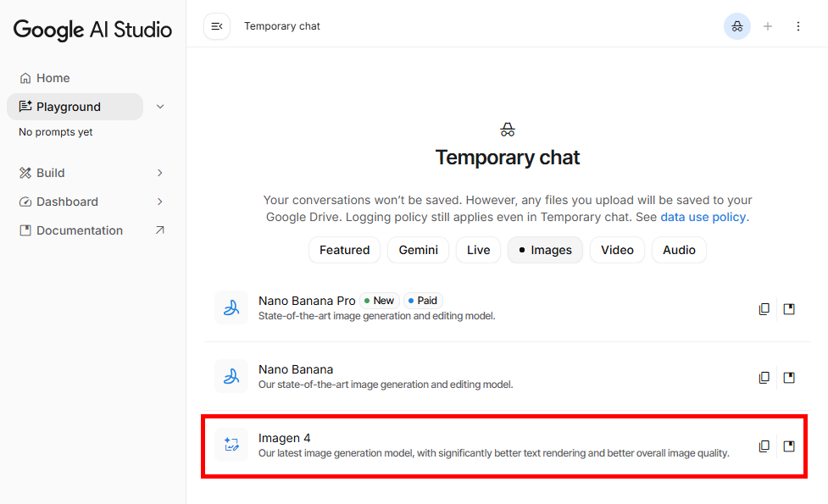The height and width of the screenshot is (504, 828).
Task: Click the Documentation external link arrow
Action: (x=160, y=230)
